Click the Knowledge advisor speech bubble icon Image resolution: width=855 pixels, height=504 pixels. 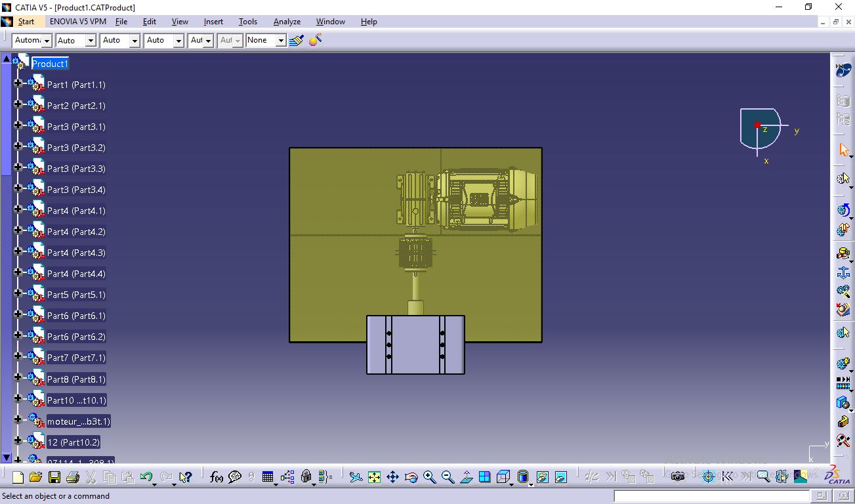pyautogui.click(x=235, y=477)
